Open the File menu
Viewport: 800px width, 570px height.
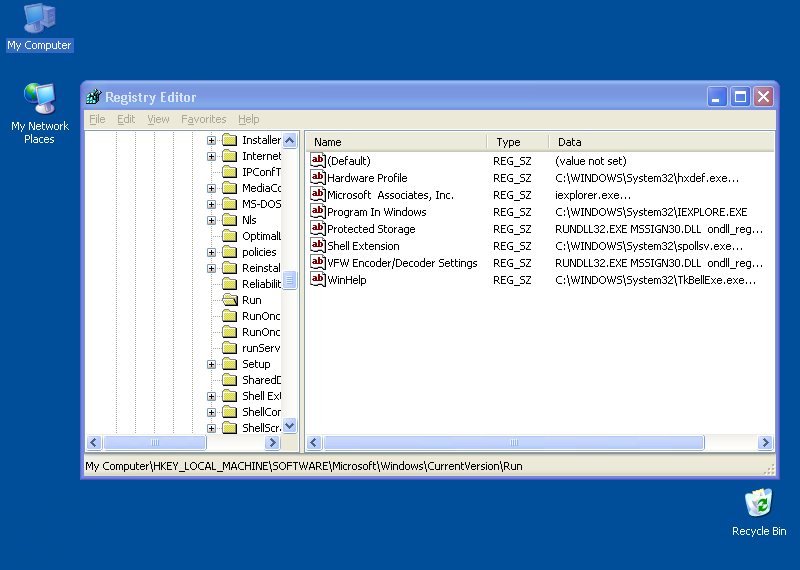tap(97, 119)
